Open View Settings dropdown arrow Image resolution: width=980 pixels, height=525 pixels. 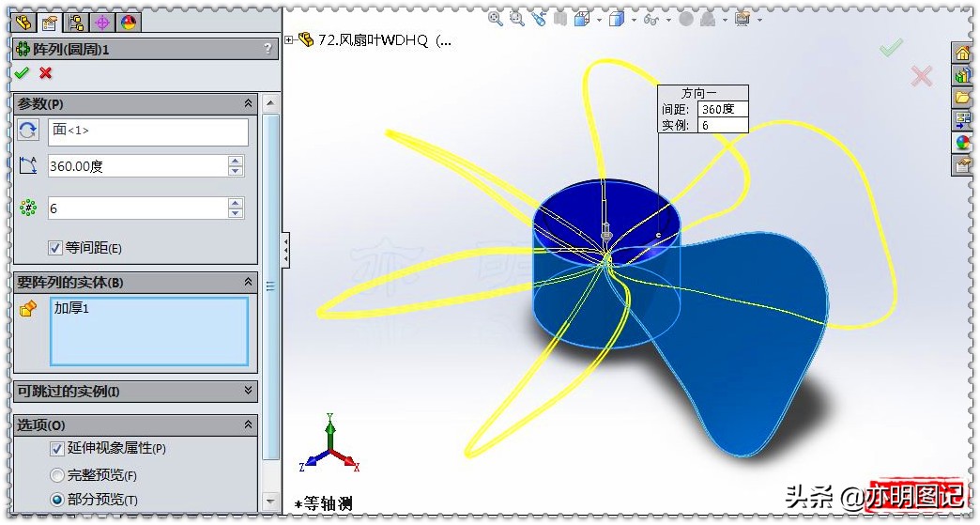coord(759,20)
